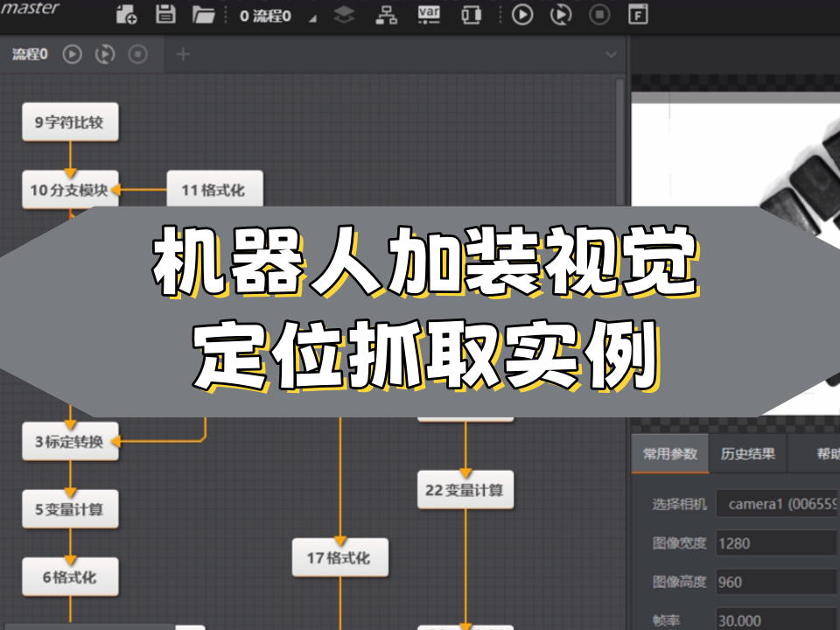Click the layers stack icon in toolbar
The height and width of the screenshot is (630, 840).
pyautogui.click(x=345, y=15)
